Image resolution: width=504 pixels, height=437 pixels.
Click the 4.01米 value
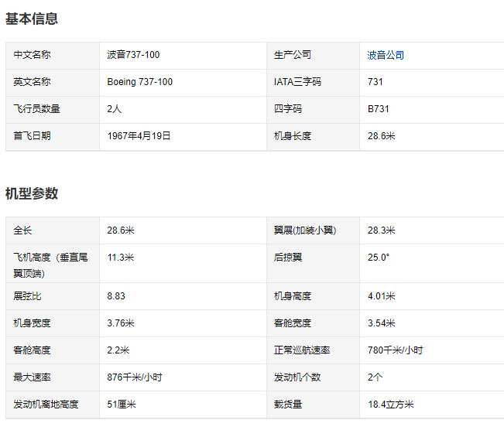pos(382,296)
